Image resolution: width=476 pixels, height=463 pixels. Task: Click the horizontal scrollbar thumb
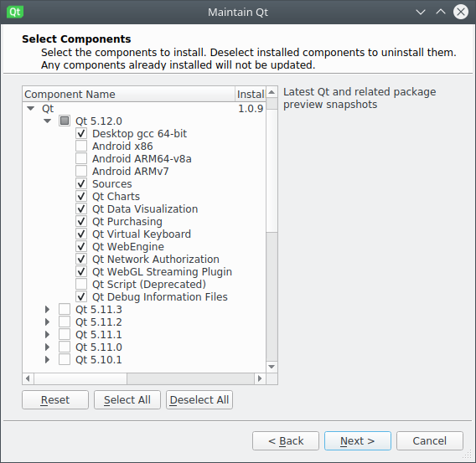(x=80, y=378)
